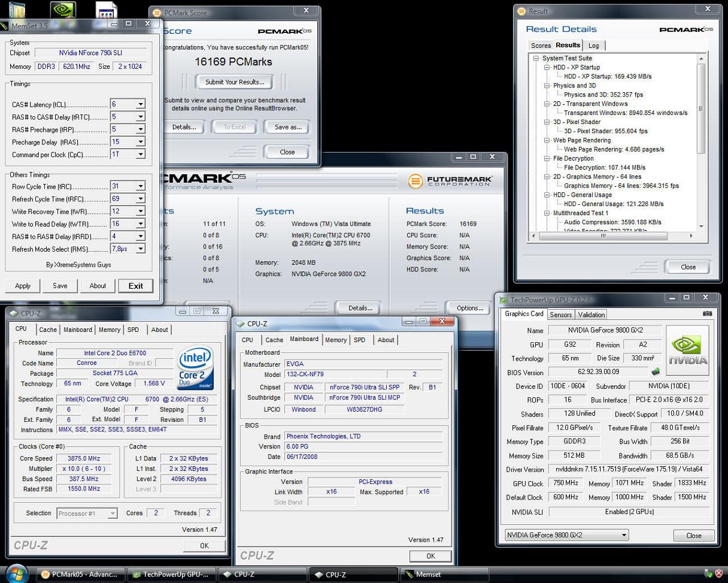Open the Windows Start orb
Viewport: 728px width, 583px height.
17,573
